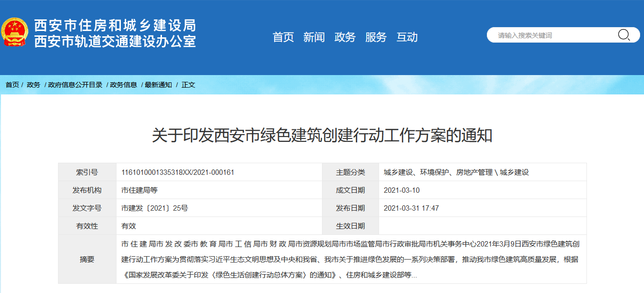Image resolution: width=644 pixels, height=293 pixels.
Task: Navigate to 最新通知 breadcrumb link
Action: click(158, 85)
